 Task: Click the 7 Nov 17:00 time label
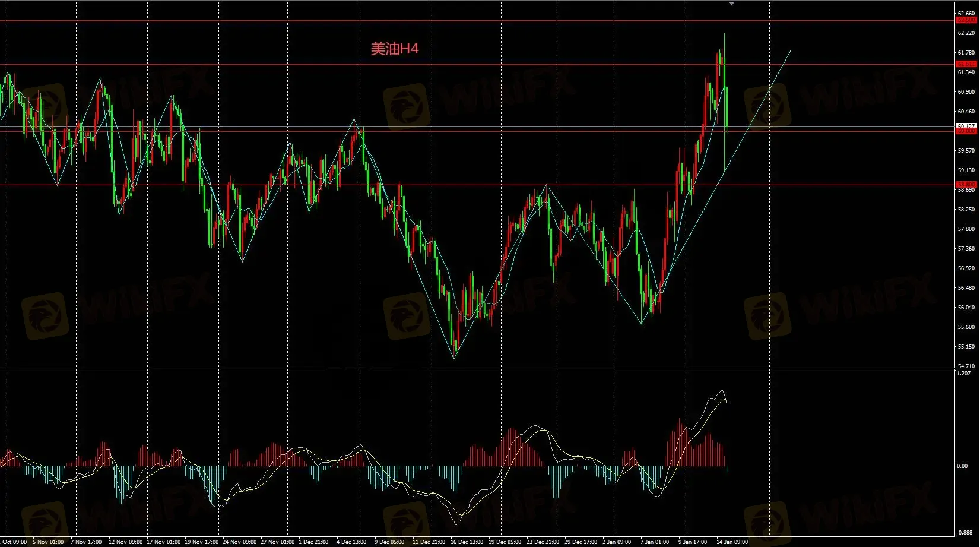86,542
